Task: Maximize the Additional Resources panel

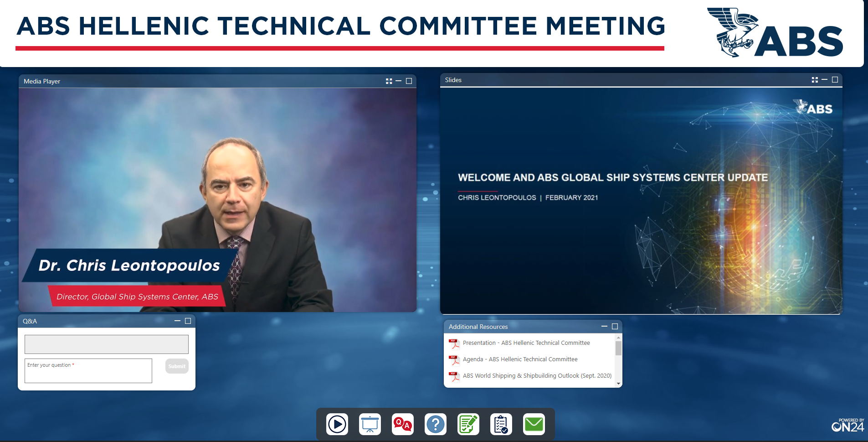Action: (615, 327)
